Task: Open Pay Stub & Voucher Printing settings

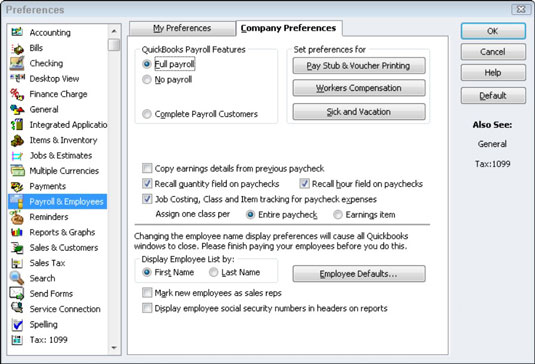Action: [359, 65]
